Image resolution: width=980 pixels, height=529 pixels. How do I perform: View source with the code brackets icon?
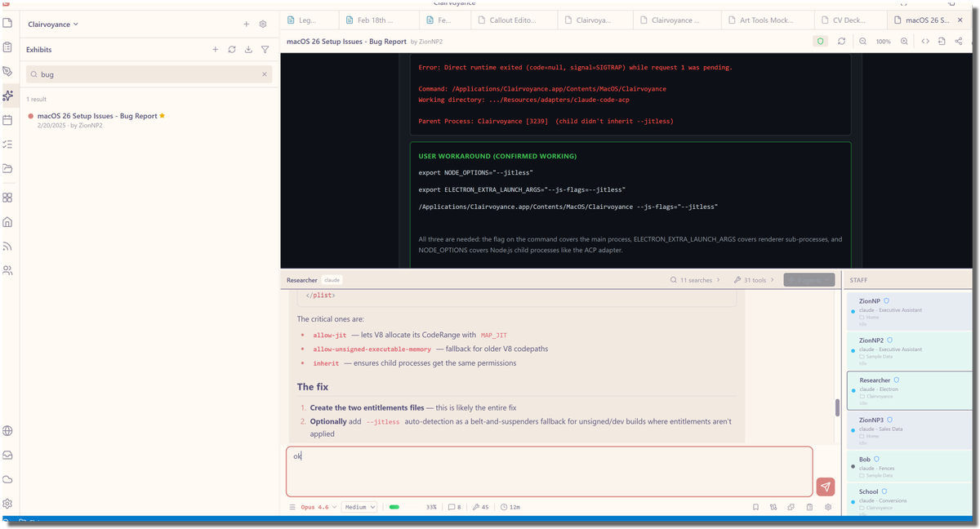(x=924, y=41)
